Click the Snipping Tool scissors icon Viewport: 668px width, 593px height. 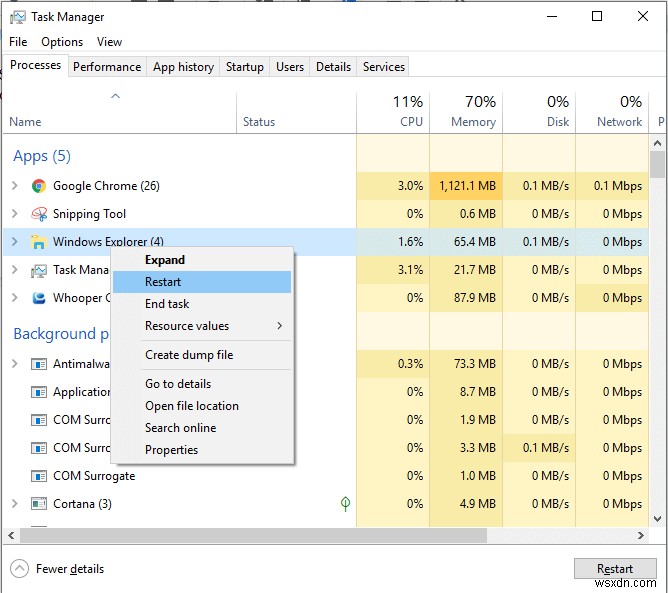[39, 214]
